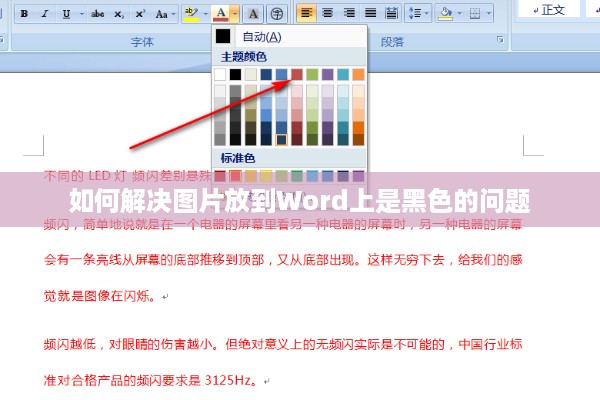Image resolution: width=600 pixels, height=400 pixels.
Task: Align text to the left
Action: [306, 13]
